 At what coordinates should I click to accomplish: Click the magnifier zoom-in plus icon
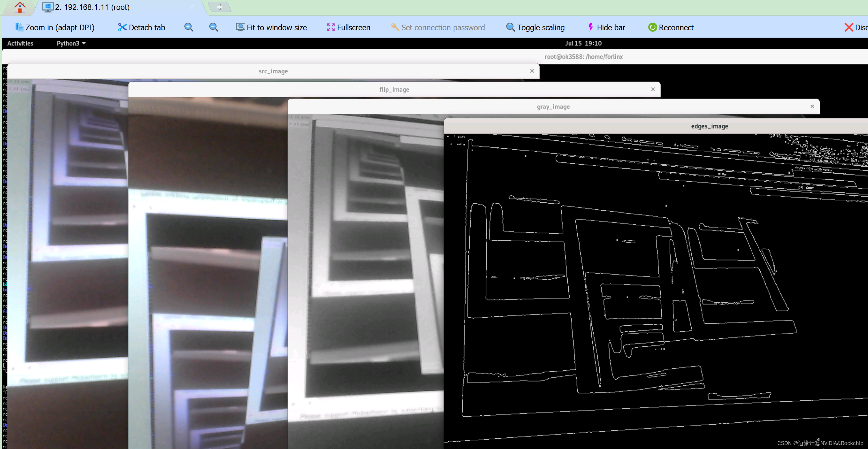(189, 27)
